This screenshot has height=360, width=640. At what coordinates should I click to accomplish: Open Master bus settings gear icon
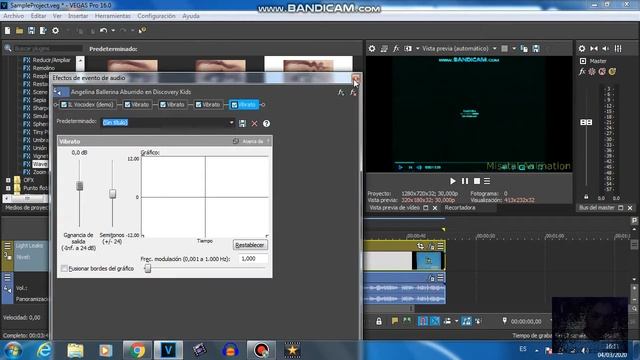582,49
